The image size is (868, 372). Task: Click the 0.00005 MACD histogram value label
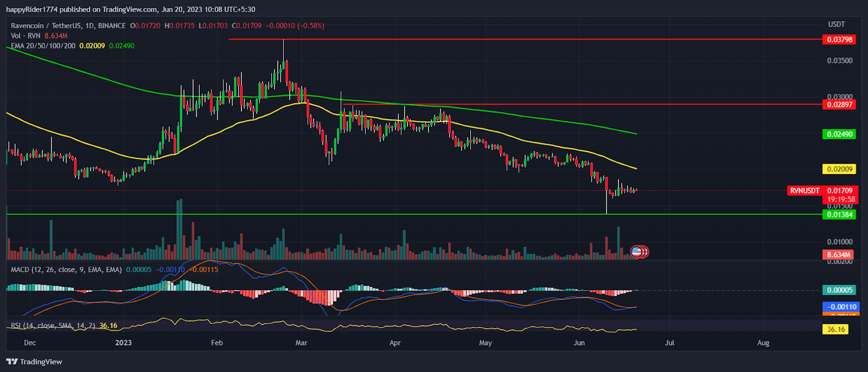coord(839,290)
